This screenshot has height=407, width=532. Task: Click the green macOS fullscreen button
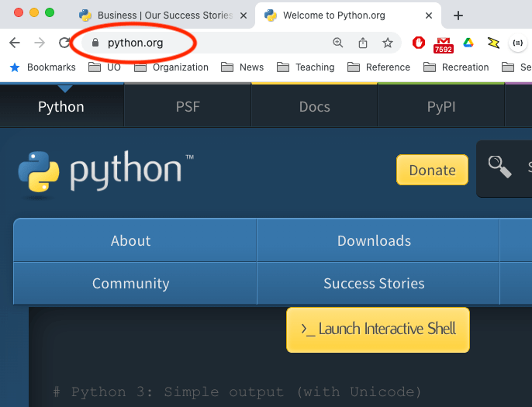coord(50,12)
